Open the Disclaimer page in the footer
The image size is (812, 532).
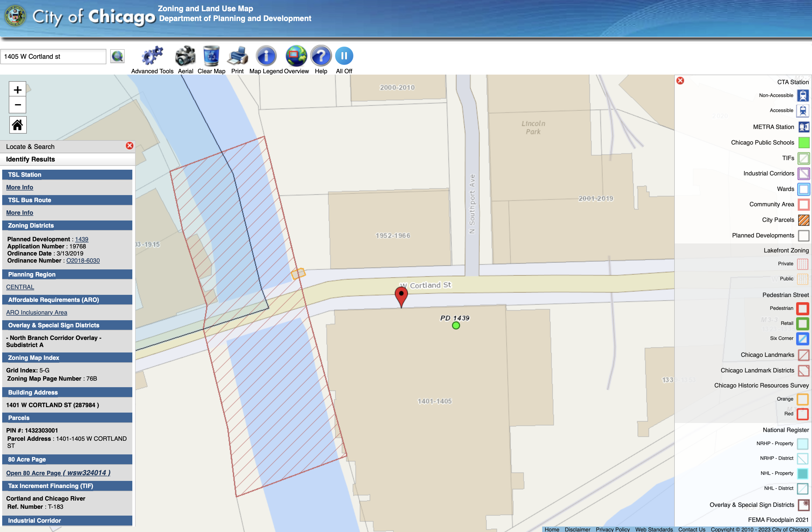click(x=578, y=529)
